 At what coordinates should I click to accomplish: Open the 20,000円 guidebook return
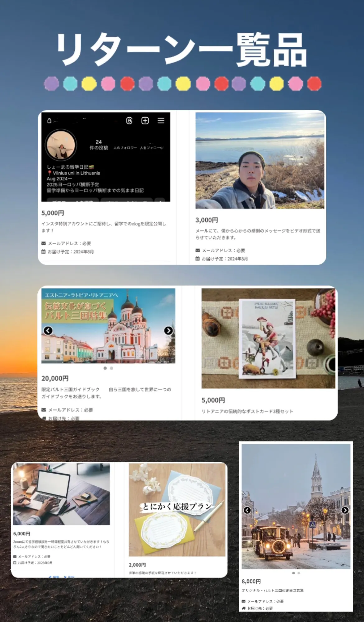pos(55,378)
